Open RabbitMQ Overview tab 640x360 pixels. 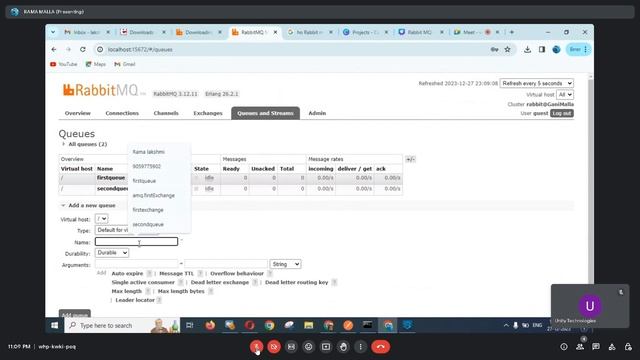click(78, 113)
